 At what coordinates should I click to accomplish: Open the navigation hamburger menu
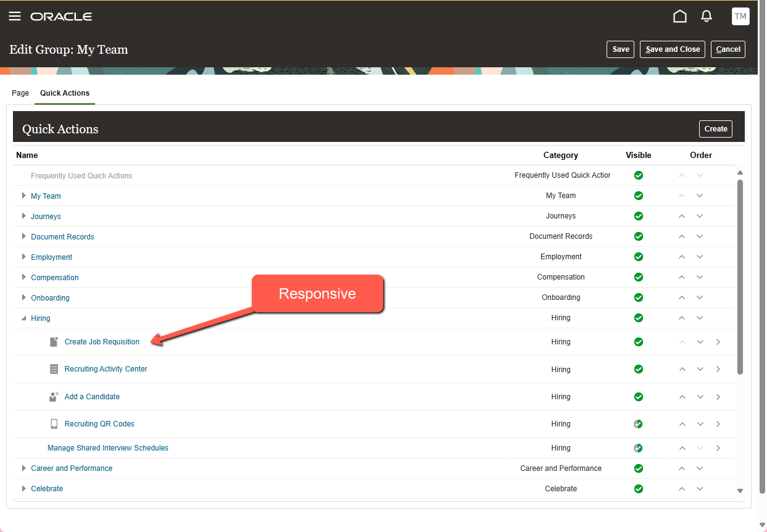(15, 16)
